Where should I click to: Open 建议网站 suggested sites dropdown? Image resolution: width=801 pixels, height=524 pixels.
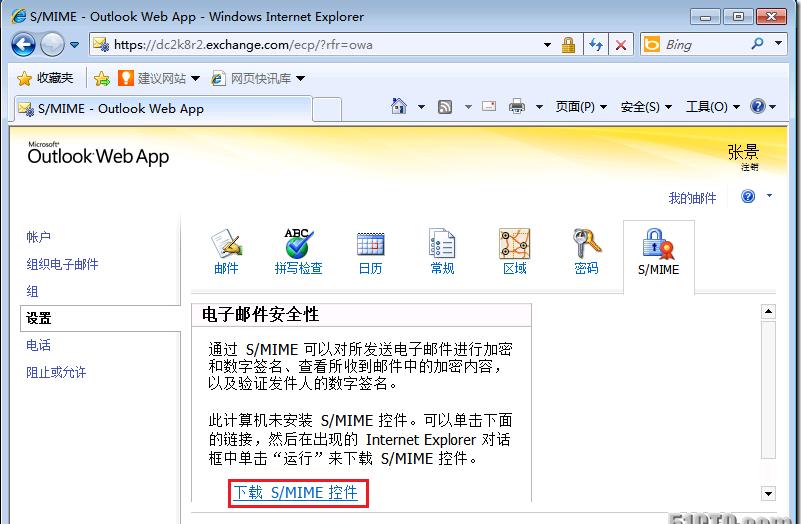click(159, 78)
